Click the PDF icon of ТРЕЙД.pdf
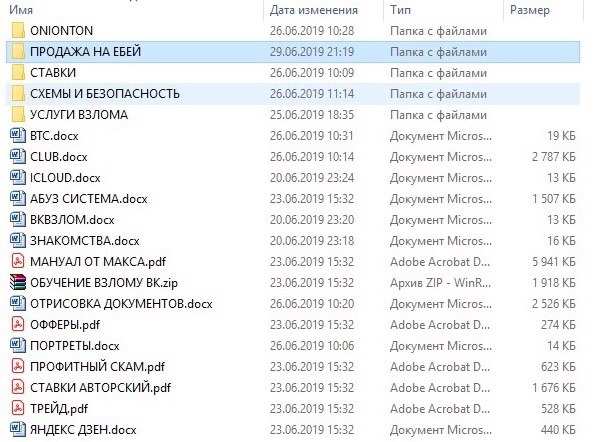Image resolution: width=602 pixels, height=442 pixels. (x=18, y=408)
